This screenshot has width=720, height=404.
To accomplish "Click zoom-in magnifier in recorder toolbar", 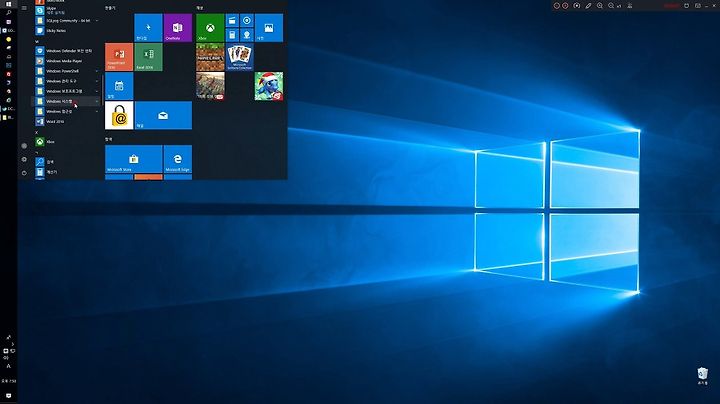I will click(600, 6).
